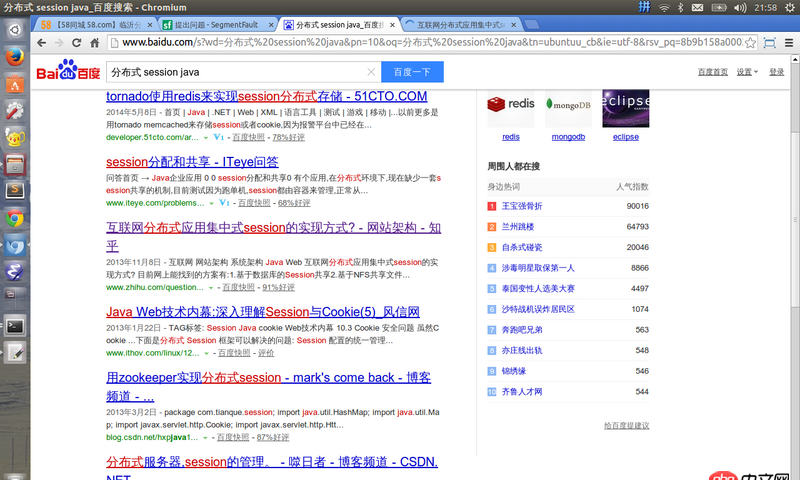The width and height of the screenshot is (800, 480).
Task: Open Ubuntu Dash home button
Action: 15,30
